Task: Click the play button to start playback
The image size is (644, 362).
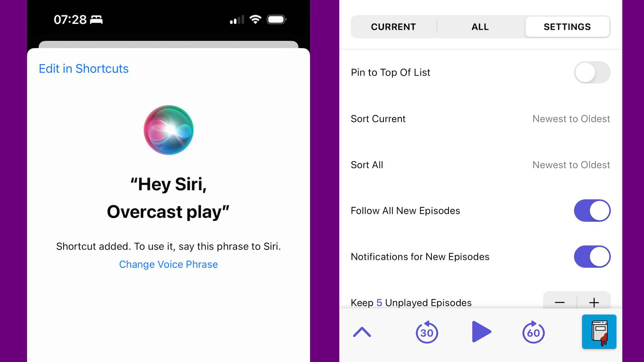Action: click(x=481, y=332)
